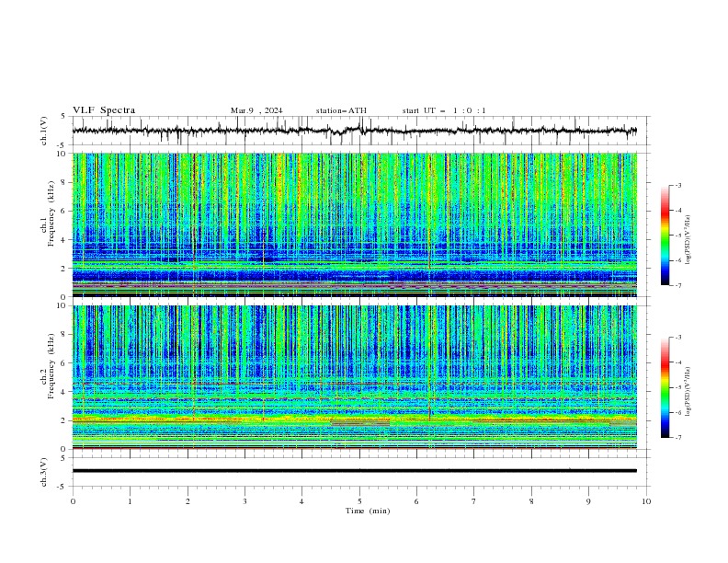The image size is (728, 563).
Task: Click the ch.2 spectrogram color scale bar
Action: coord(665,387)
